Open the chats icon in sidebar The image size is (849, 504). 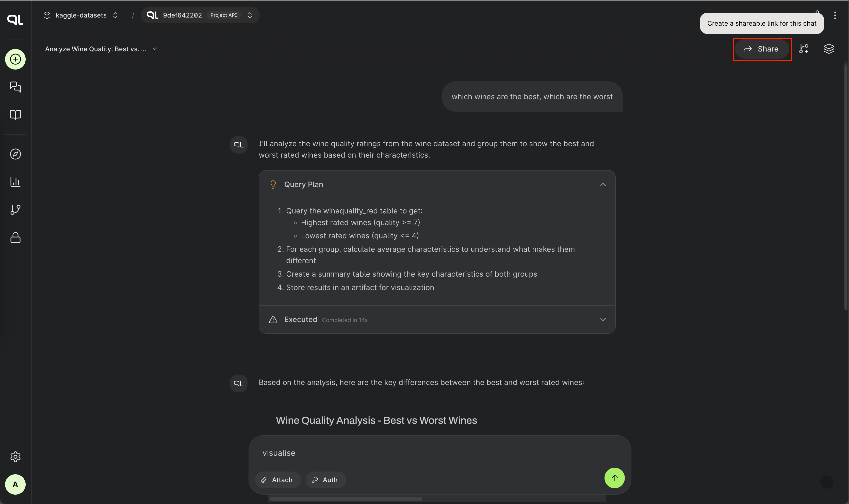click(x=15, y=87)
